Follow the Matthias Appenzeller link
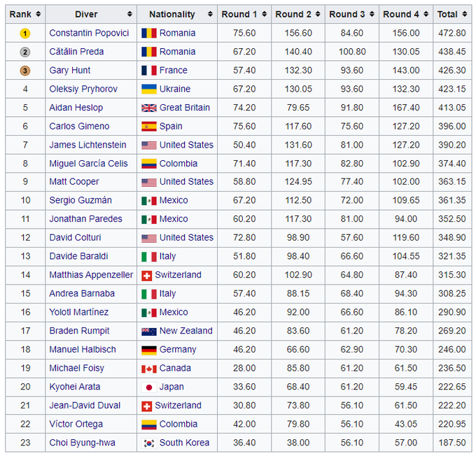The image size is (476, 456). pos(91,275)
